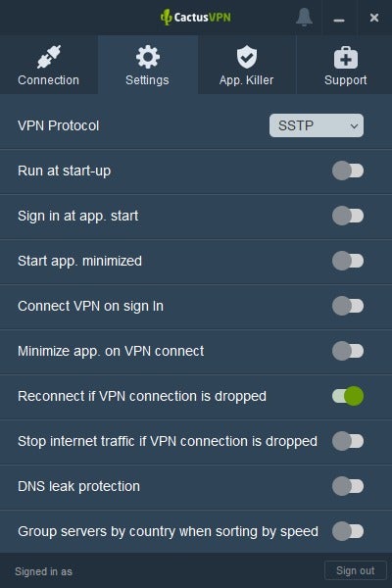This screenshot has height=588, width=392.
Task: Click the Signed in as label
Action: pyautogui.click(x=43, y=571)
